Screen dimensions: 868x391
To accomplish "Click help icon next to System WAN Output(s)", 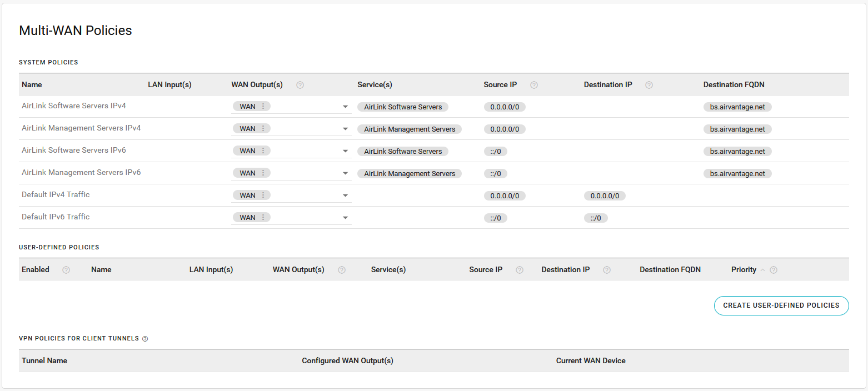I will (x=300, y=85).
